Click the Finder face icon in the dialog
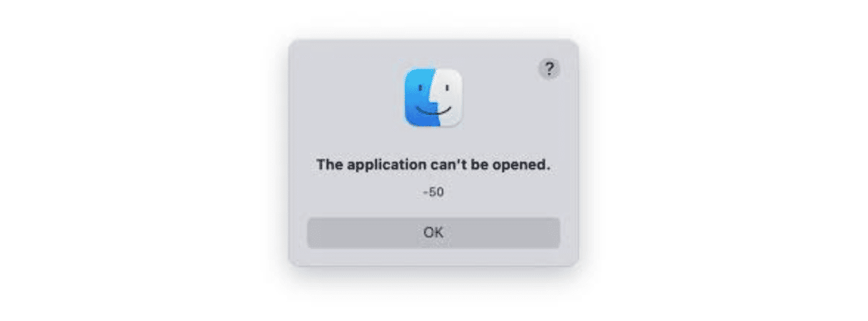 [x=433, y=98]
